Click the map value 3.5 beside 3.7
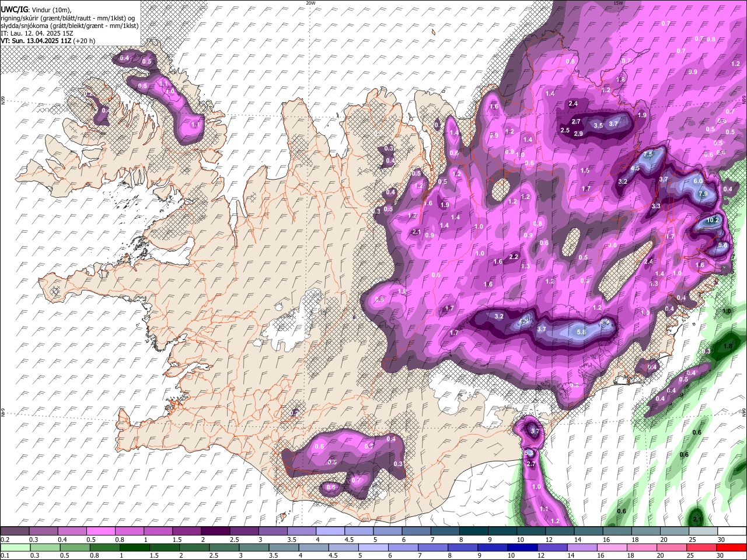747x560 pixels. coord(598,125)
